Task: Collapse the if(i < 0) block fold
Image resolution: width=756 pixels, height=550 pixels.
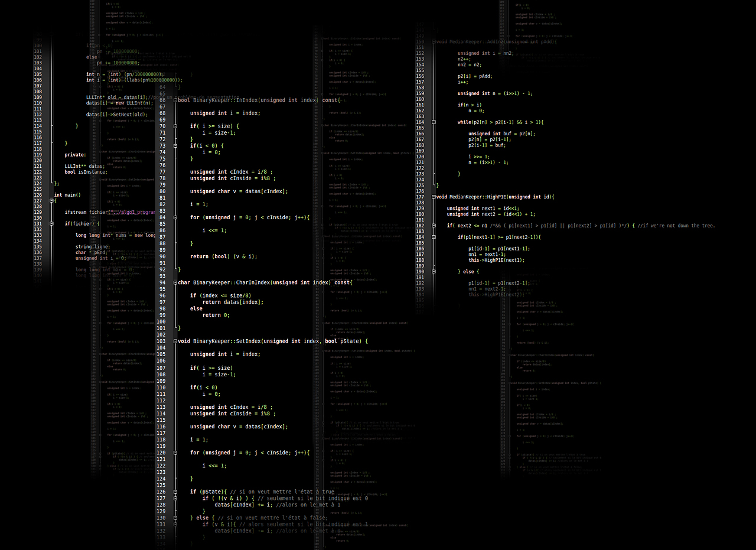Action: tap(175, 146)
